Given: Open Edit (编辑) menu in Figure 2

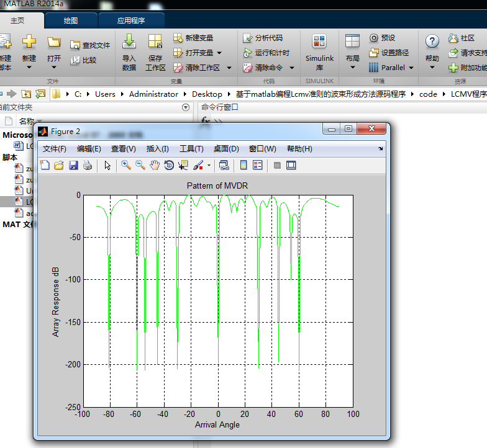Looking at the screenshot, I should click(89, 149).
